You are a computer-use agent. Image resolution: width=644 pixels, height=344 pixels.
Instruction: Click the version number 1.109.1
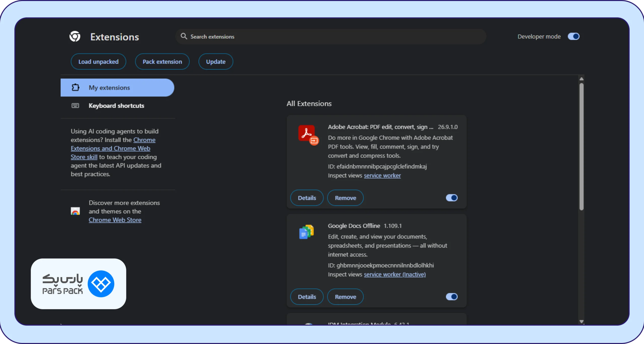click(393, 226)
